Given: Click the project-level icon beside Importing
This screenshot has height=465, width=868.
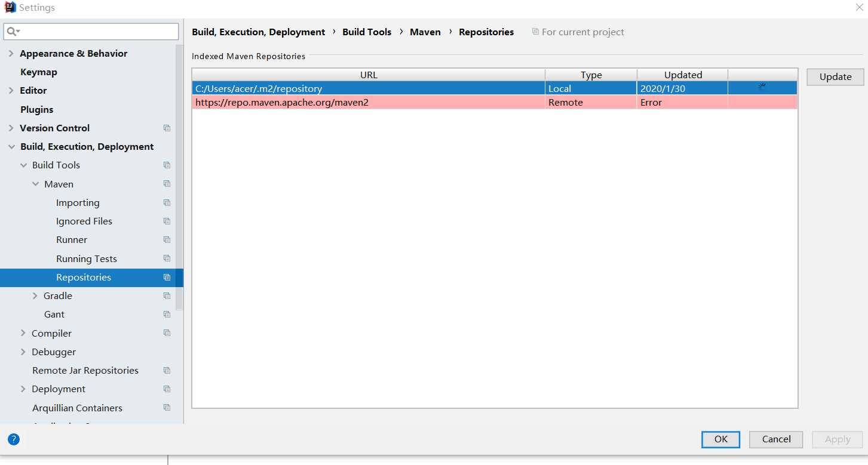Looking at the screenshot, I should click(x=167, y=203).
